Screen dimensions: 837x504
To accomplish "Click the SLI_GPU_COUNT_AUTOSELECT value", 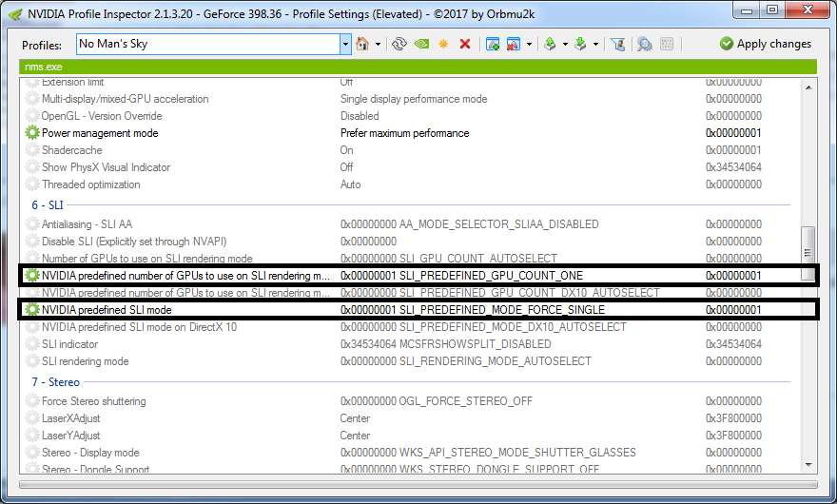I will (x=478, y=259).
